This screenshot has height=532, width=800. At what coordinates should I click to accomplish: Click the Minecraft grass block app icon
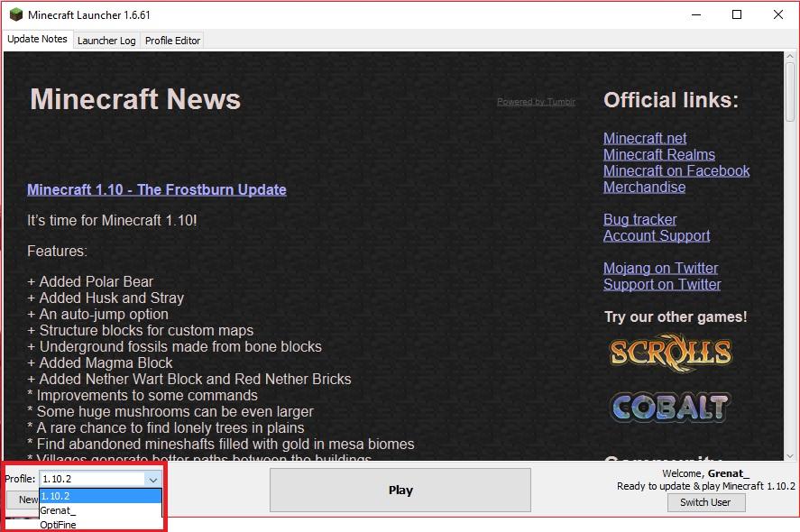[16, 14]
